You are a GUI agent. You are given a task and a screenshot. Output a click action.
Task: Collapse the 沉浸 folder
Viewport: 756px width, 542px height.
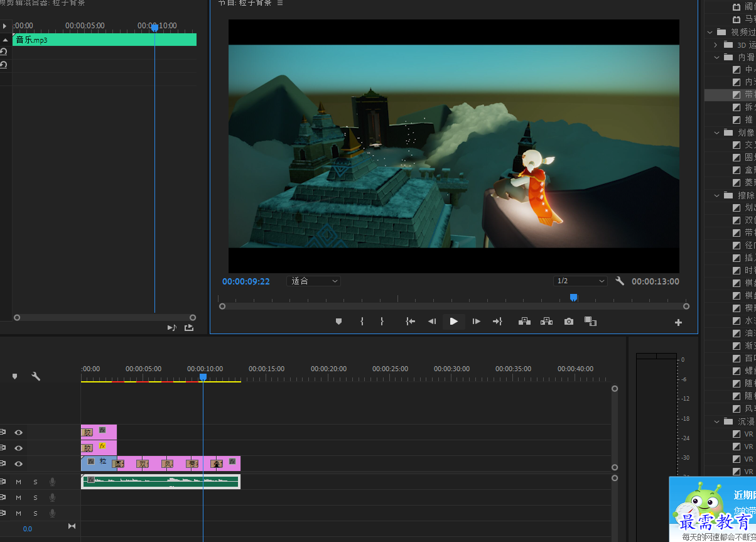pyautogui.click(x=718, y=421)
